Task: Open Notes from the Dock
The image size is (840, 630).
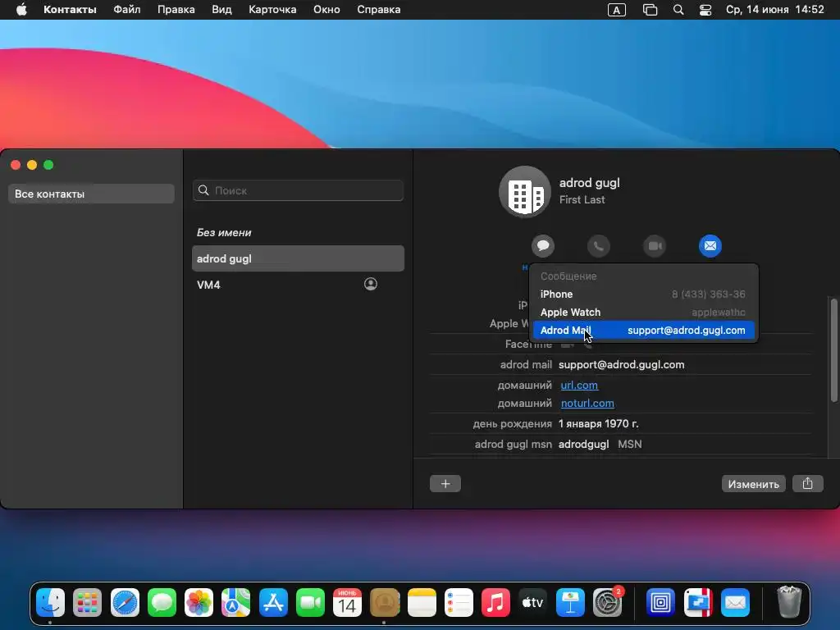Action: [422, 603]
